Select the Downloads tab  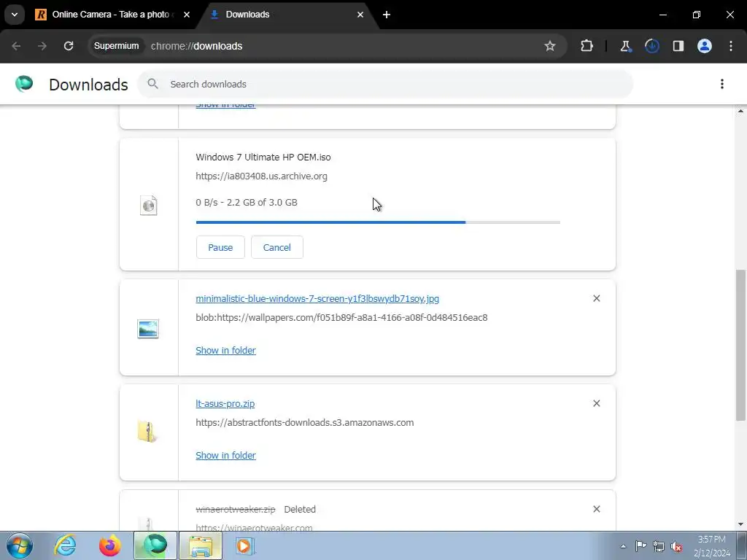(287, 15)
